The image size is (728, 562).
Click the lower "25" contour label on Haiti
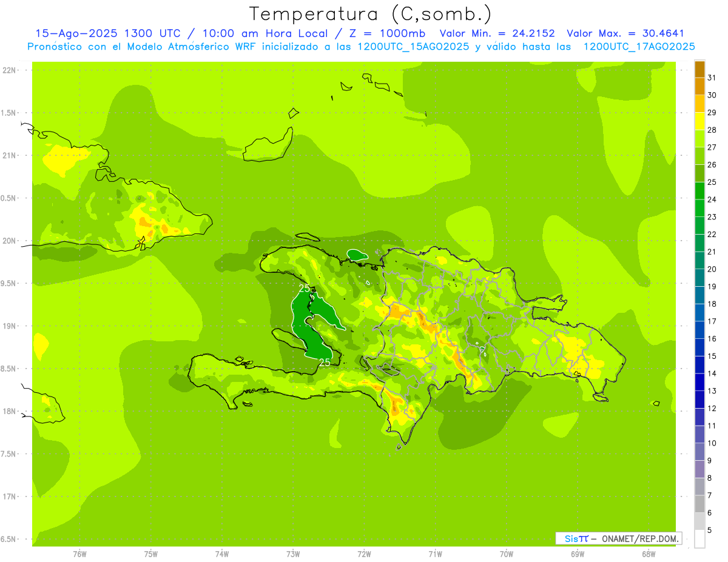coord(325,362)
